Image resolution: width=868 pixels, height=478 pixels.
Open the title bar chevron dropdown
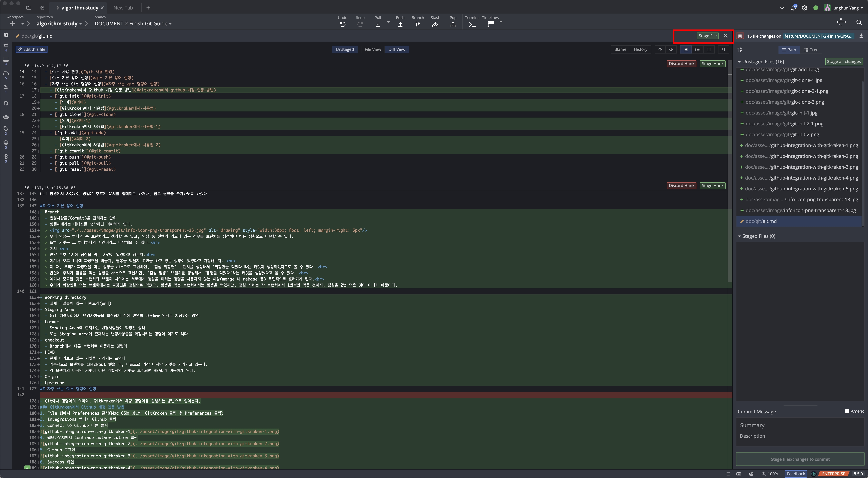coord(782,8)
